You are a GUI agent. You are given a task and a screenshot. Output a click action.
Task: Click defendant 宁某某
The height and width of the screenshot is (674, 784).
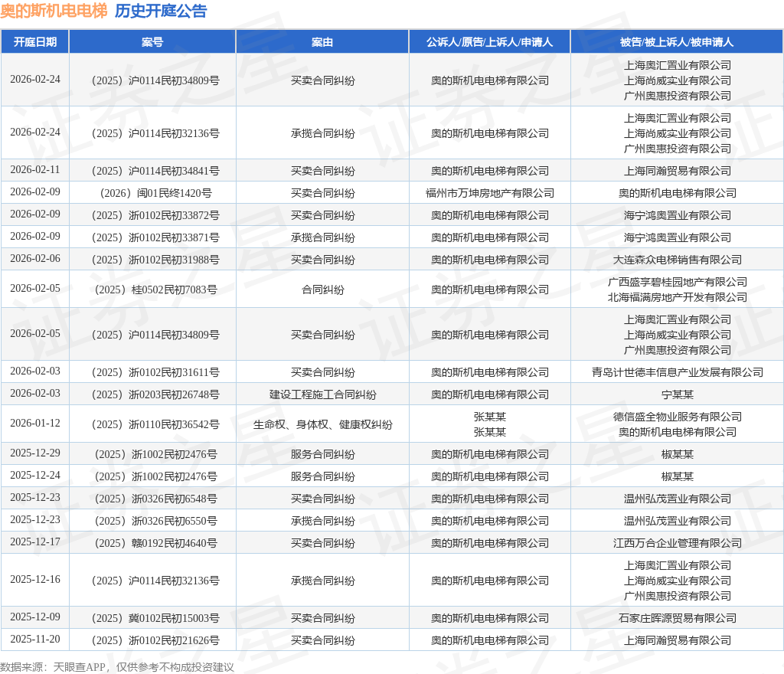click(677, 394)
